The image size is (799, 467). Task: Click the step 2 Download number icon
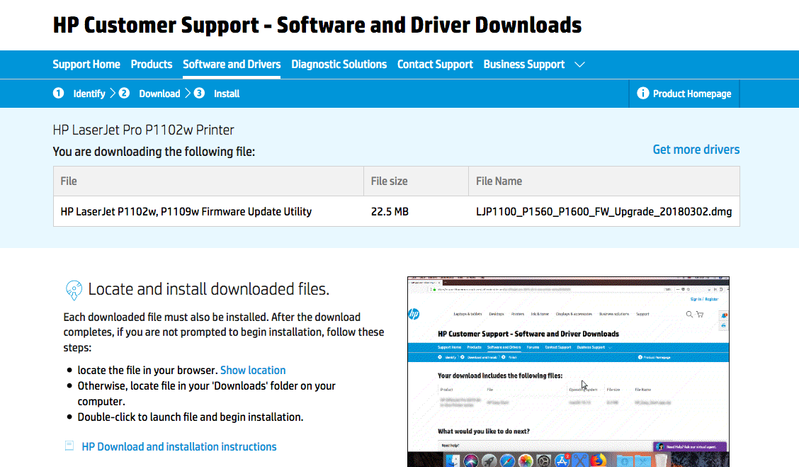[124, 94]
